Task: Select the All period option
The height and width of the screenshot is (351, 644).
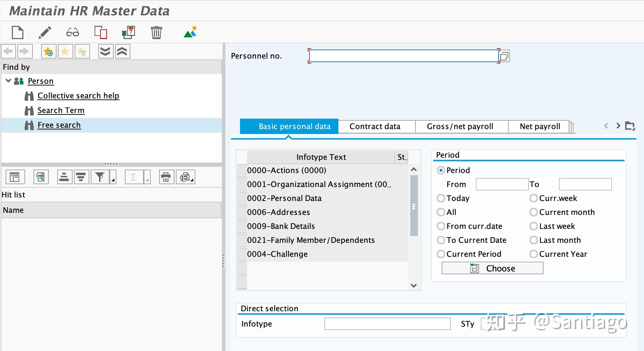Action: click(441, 212)
